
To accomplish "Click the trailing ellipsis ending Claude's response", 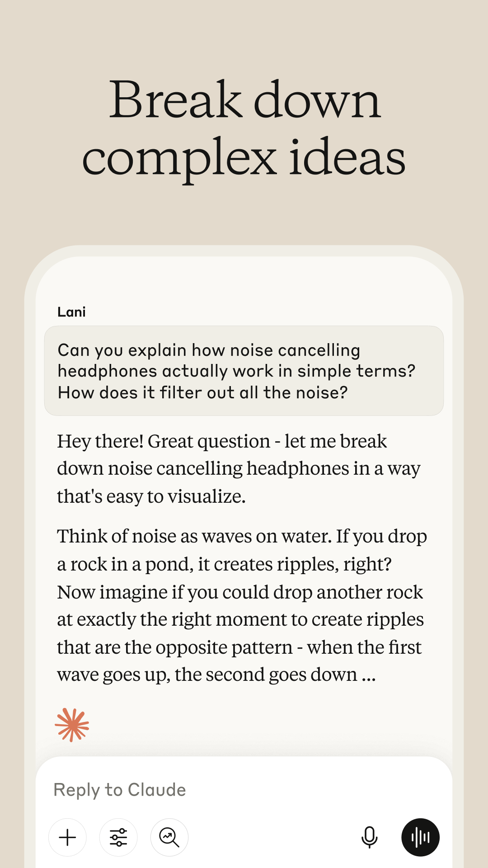I will coord(369,675).
